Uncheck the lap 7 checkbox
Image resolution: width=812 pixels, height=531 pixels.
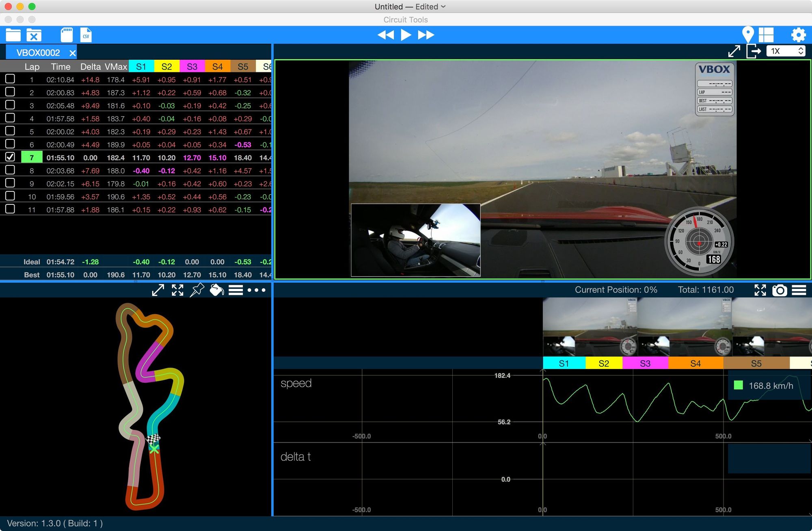10,157
